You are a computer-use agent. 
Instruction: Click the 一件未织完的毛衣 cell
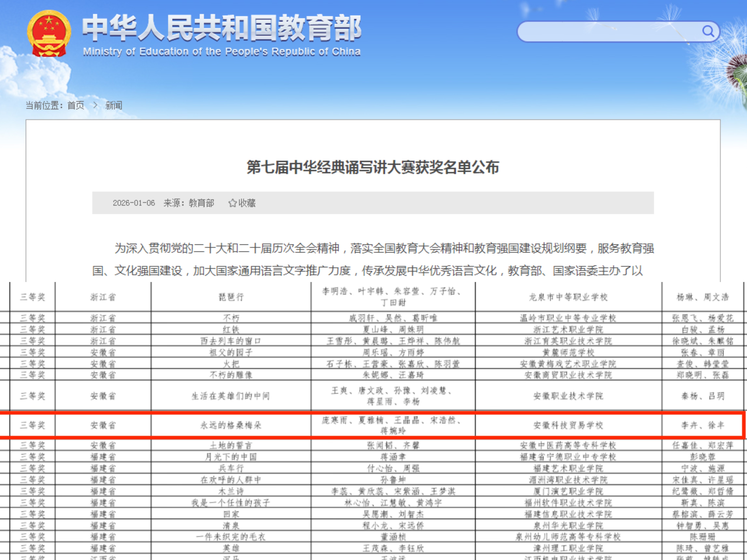click(x=231, y=537)
